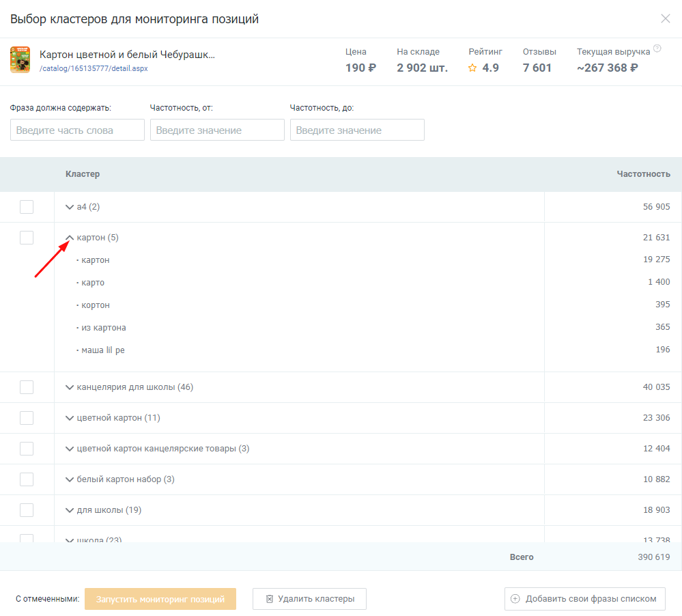Enable the для школы cluster checkbox
The width and height of the screenshot is (682, 616).
(27, 510)
